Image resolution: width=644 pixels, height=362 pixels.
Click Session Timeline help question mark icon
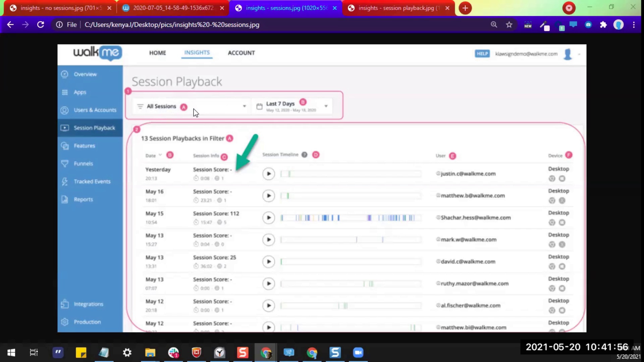pos(304,155)
